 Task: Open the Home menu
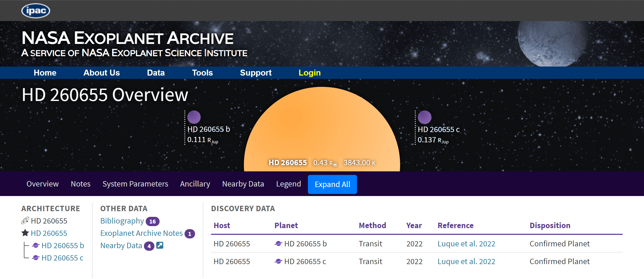tap(45, 73)
